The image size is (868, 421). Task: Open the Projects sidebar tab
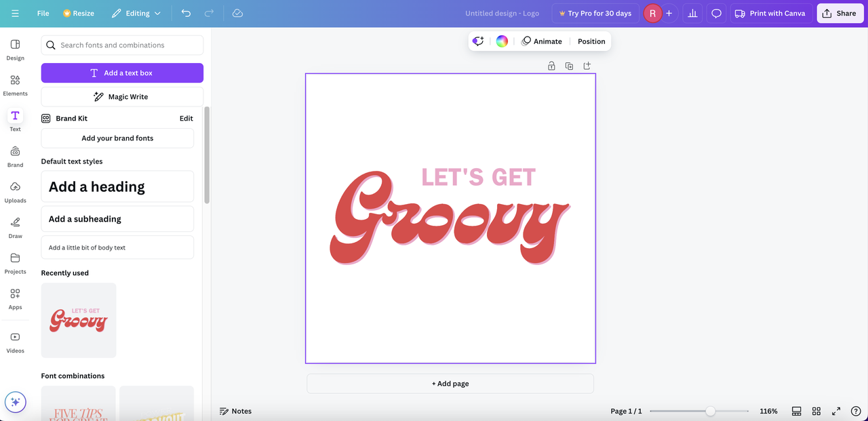coord(15,263)
